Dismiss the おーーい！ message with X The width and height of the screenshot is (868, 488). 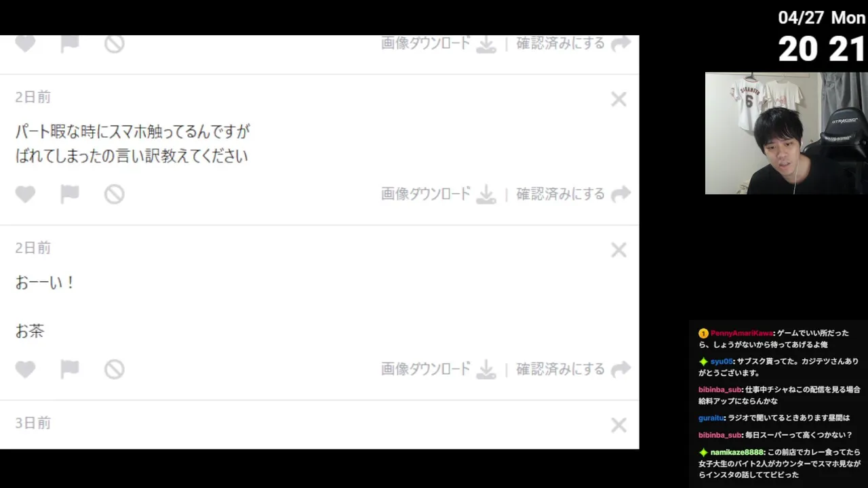(x=618, y=250)
